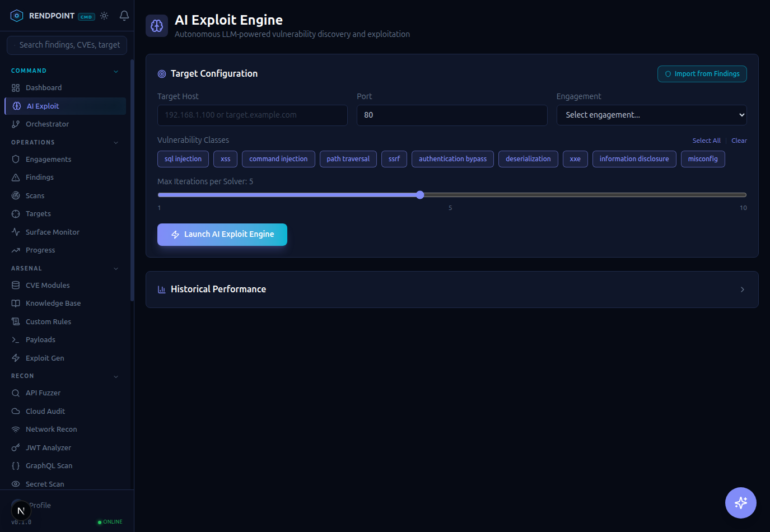Launch the GraphQL Scan tool
770x532 pixels.
click(x=50, y=465)
